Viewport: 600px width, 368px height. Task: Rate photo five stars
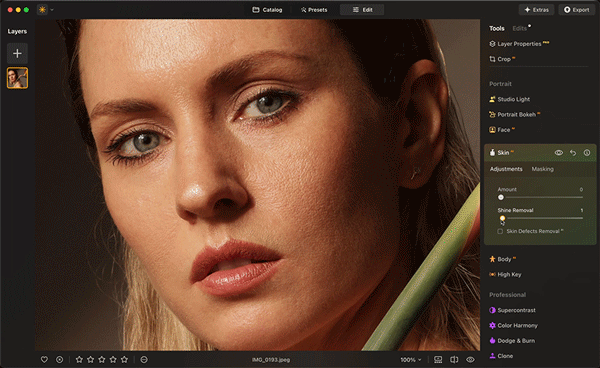(x=124, y=360)
